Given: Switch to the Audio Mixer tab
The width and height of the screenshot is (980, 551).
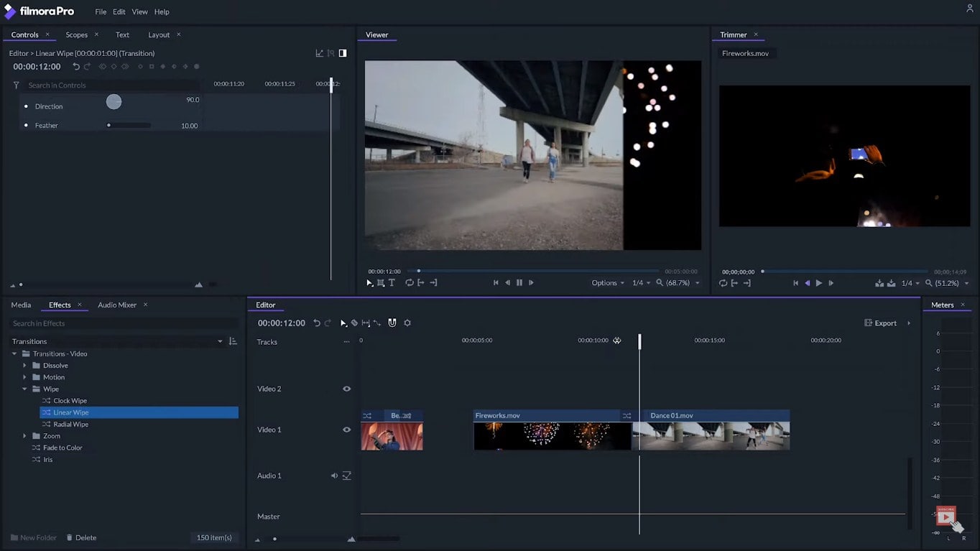Looking at the screenshot, I should (x=117, y=305).
